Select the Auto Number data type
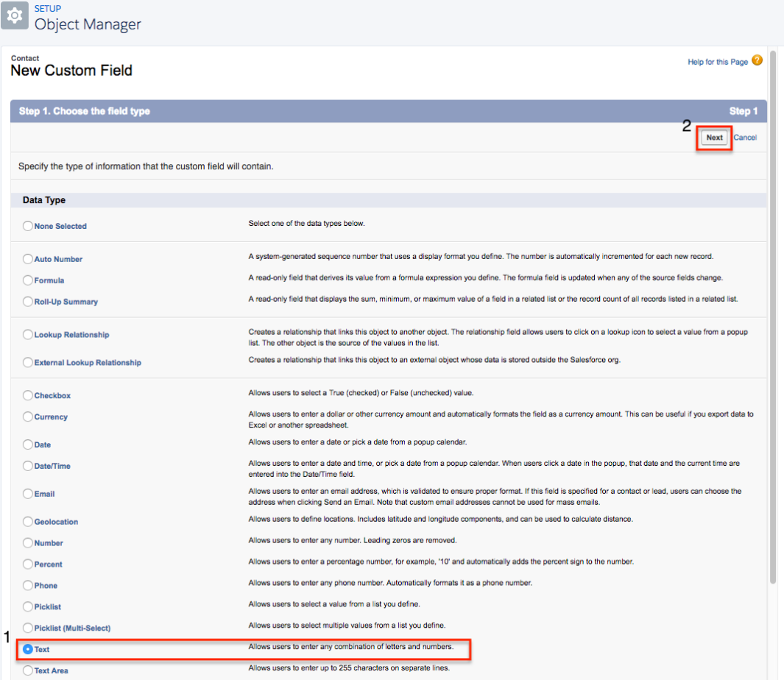This screenshot has height=680, width=784. pos(27,259)
